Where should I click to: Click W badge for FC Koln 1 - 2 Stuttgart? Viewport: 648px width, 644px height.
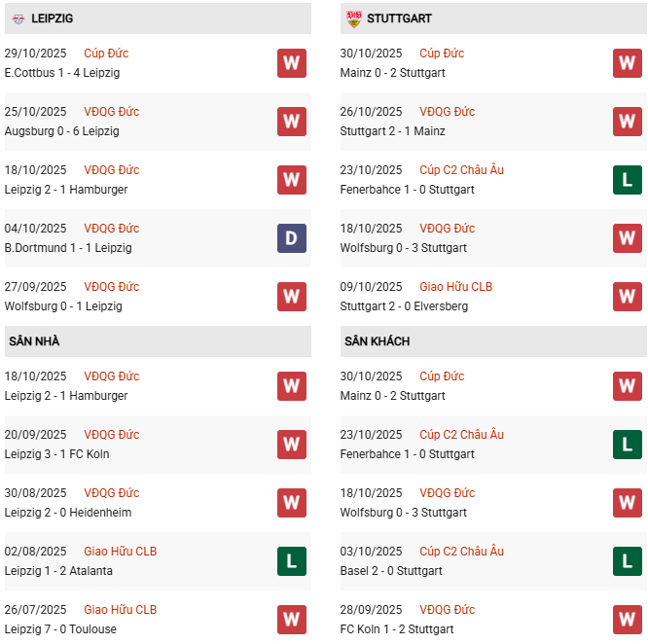coord(627,620)
